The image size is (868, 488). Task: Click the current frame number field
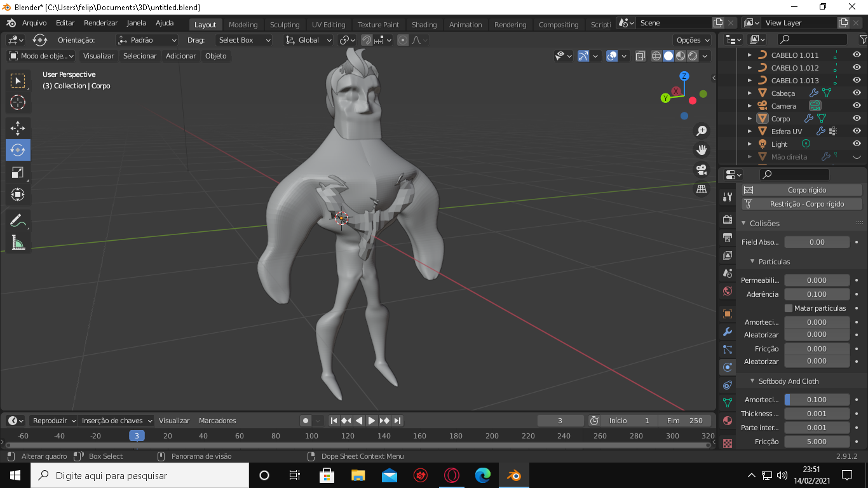click(560, 421)
